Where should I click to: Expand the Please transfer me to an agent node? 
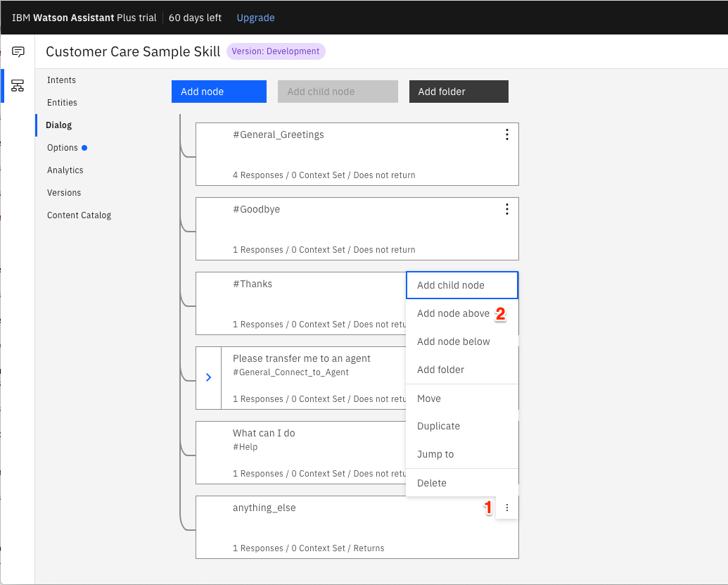208,377
